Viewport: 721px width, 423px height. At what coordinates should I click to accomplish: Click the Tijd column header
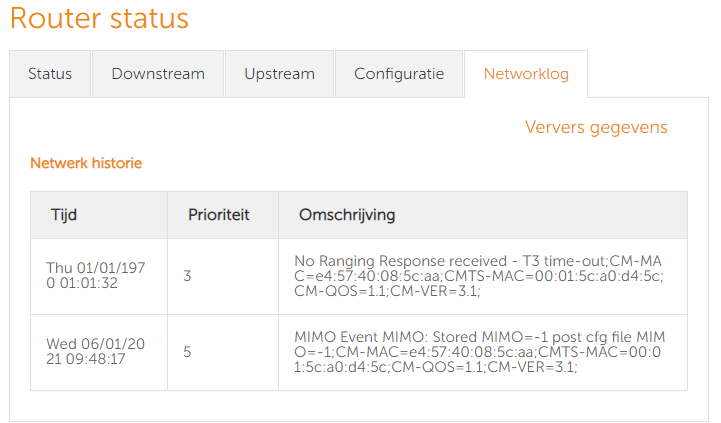pos(64,215)
